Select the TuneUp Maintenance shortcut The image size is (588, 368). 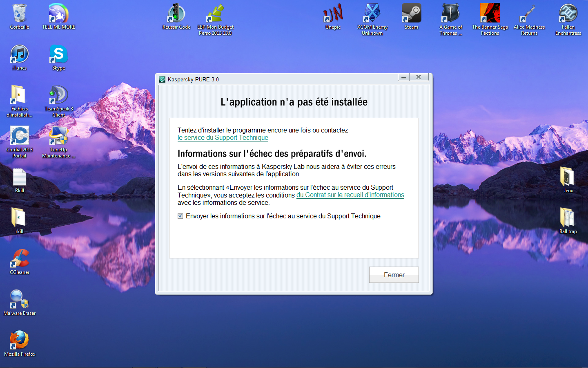pyautogui.click(x=58, y=141)
